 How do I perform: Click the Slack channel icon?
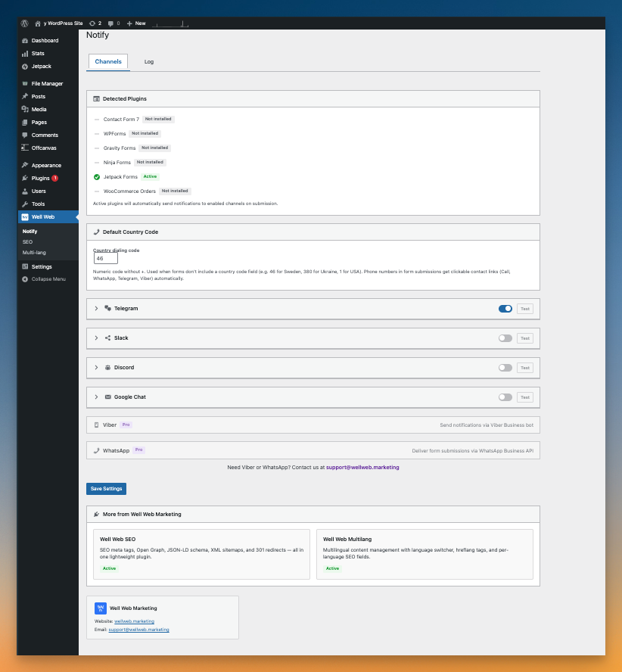[108, 338]
